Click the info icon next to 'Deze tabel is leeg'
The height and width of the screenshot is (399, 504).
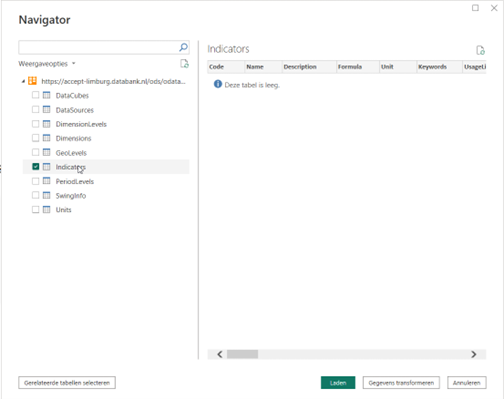(x=218, y=84)
